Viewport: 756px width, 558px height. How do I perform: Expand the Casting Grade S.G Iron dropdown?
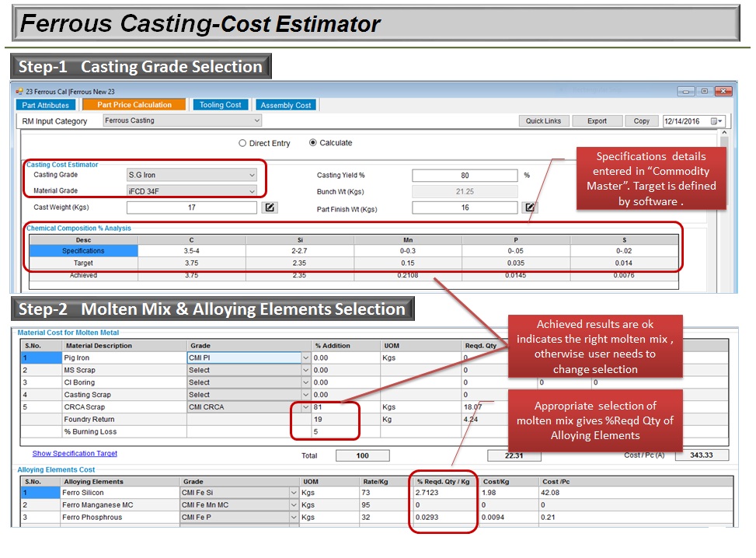pos(252,175)
